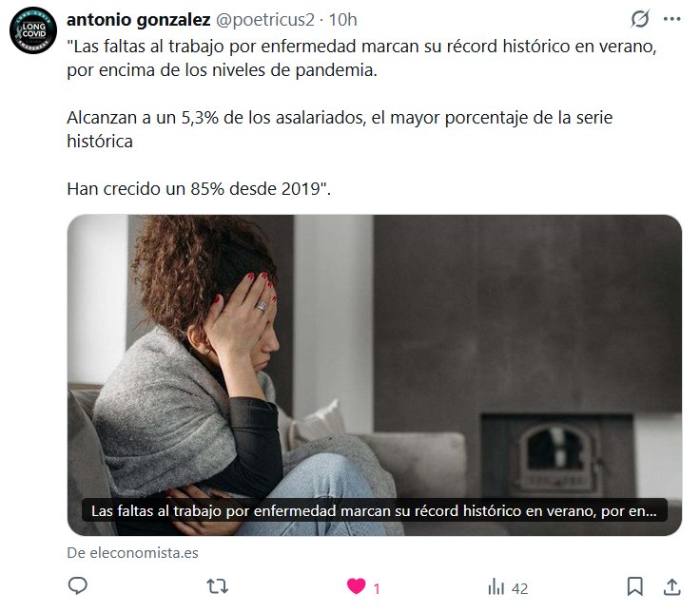This screenshot has width=700, height=612.
Task: Open the 10h timestamp permalink
Action: pos(342,20)
